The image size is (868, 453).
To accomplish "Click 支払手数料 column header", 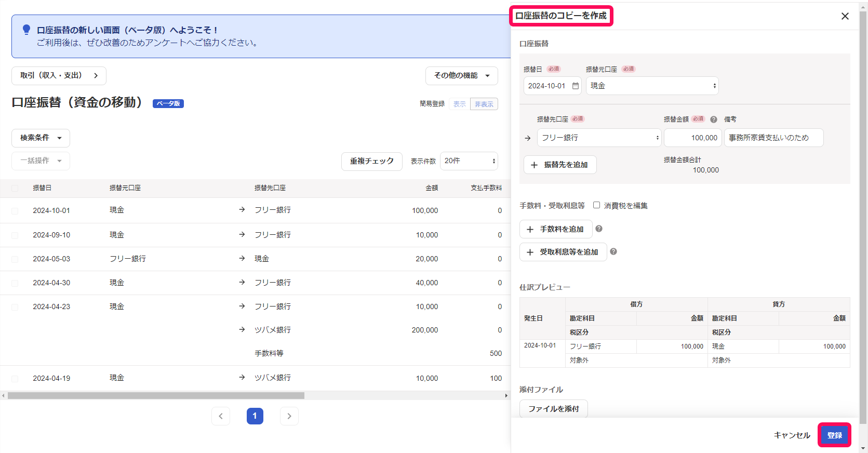I will pyautogui.click(x=486, y=188).
